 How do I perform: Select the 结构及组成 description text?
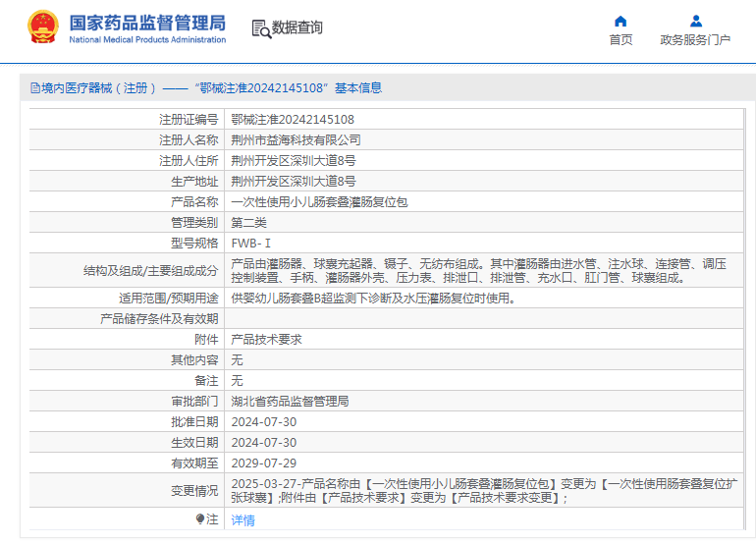pyautogui.click(x=478, y=271)
